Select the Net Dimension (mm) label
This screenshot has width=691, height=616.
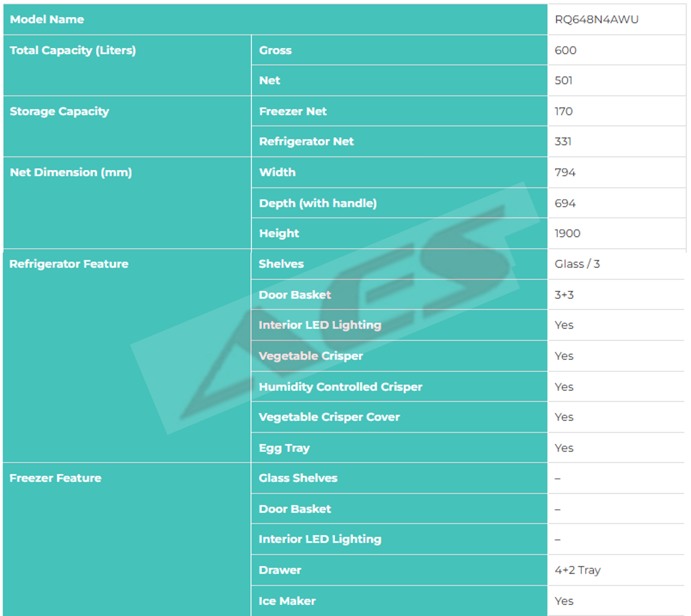71,172
